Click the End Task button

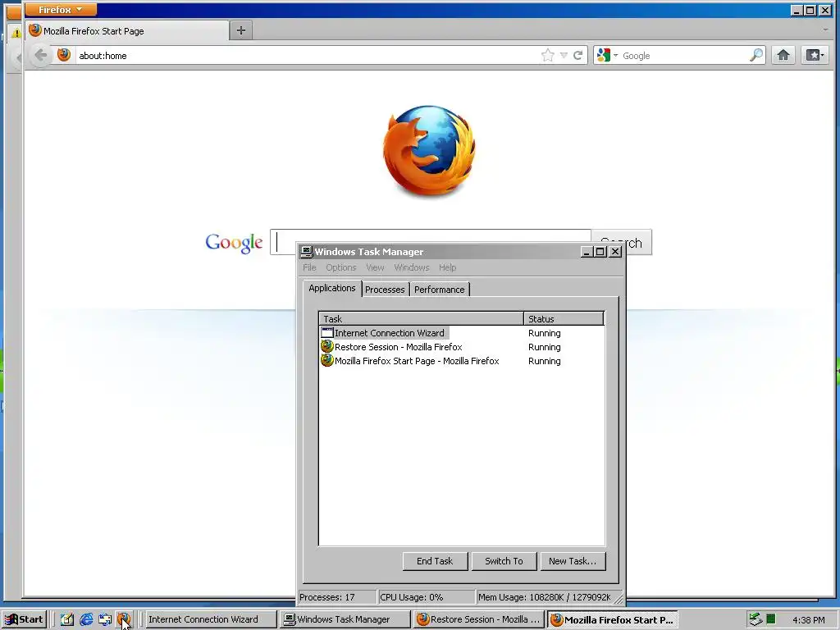pyautogui.click(x=435, y=561)
